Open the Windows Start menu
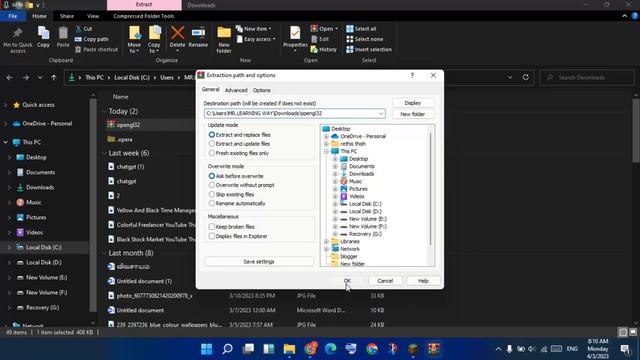The height and width of the screenshot is (360, 640). [207, 349]
